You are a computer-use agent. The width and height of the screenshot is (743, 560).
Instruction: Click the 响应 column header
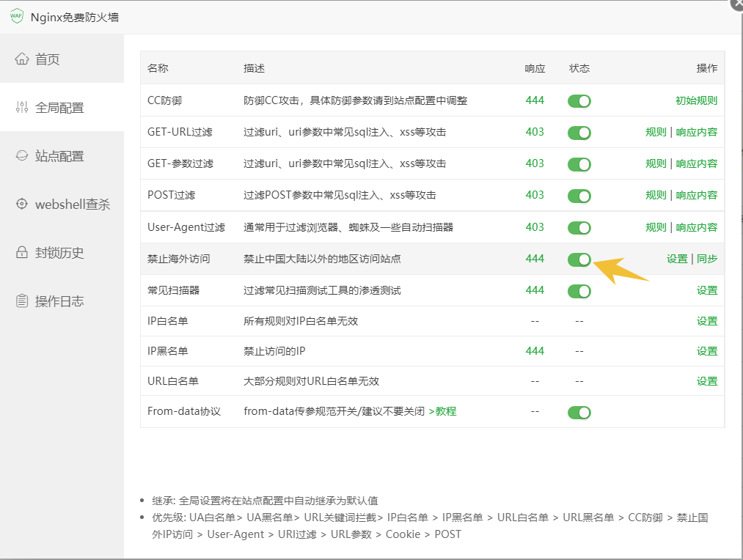tap(535, 68)
